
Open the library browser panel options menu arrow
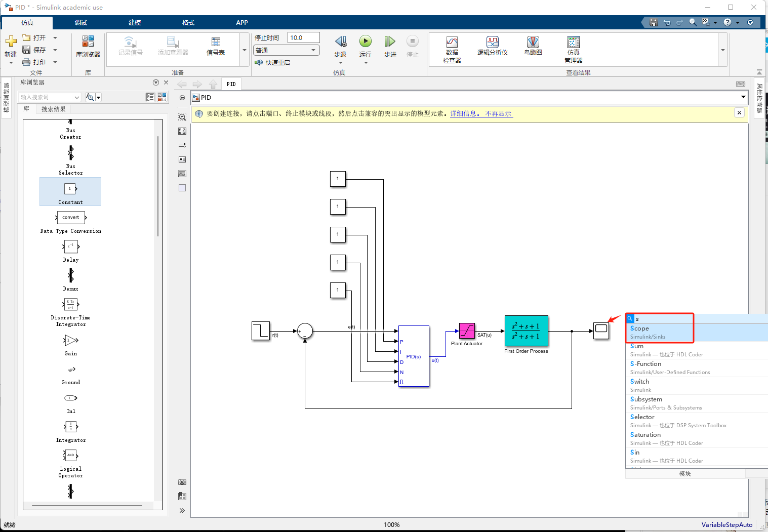(x=156, y=83)
